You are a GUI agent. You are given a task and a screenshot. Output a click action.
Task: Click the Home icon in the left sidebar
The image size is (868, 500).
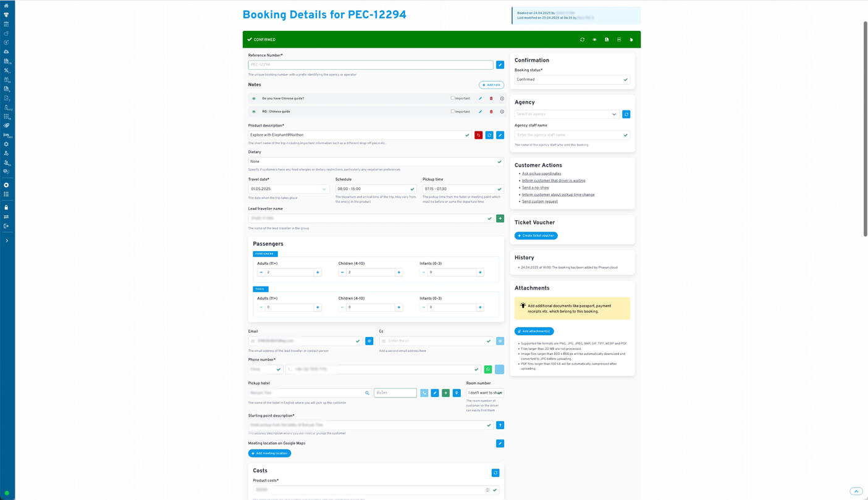pyautogui.click(x=7, y=6)
